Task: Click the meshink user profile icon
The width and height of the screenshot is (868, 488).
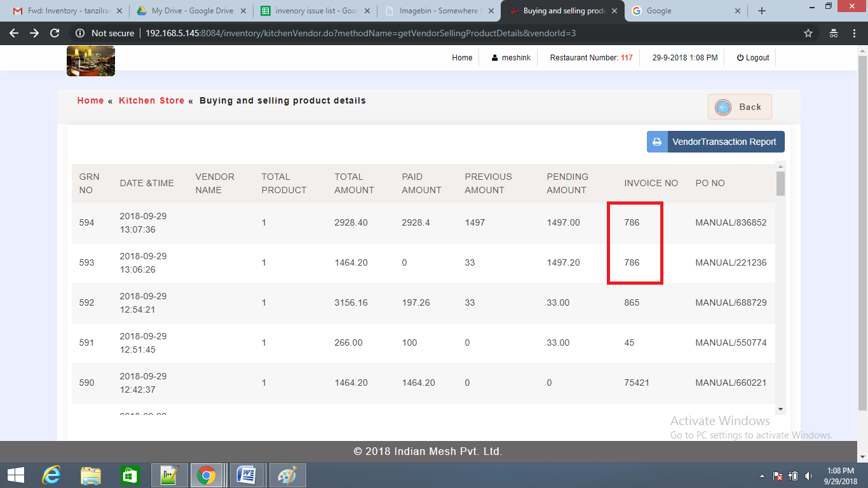Action: (x=495, y=58)
